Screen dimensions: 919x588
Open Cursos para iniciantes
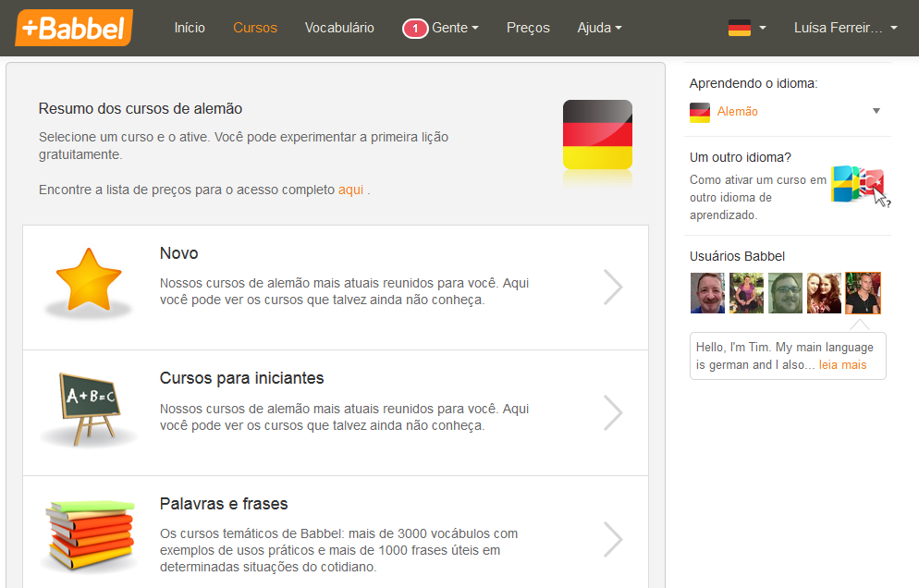click(241, 378)
